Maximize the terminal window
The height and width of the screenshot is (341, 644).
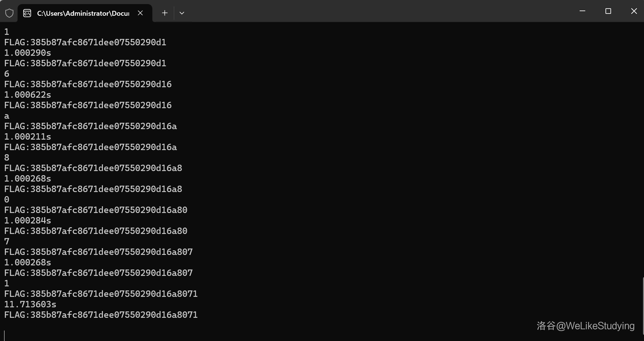pyautogui.click(x=608, y=11)
